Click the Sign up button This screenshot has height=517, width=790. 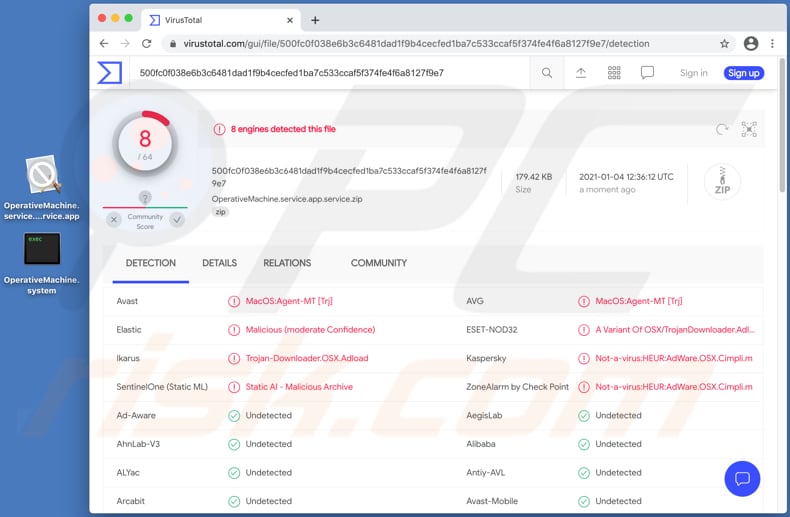click(x=744, y=73)
